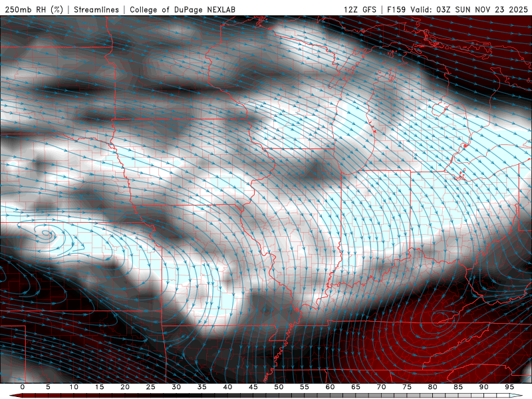Image resolution: width=532 pixels, height=399 pixels.
Task: Click the colorbar tick label '5'
Action: 48,387
